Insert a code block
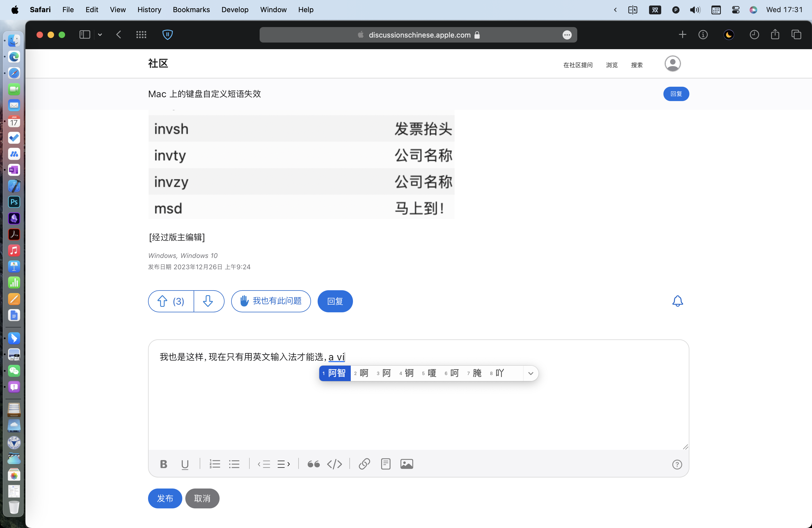Viewport: 812px width, 528px height. (334, 464)
